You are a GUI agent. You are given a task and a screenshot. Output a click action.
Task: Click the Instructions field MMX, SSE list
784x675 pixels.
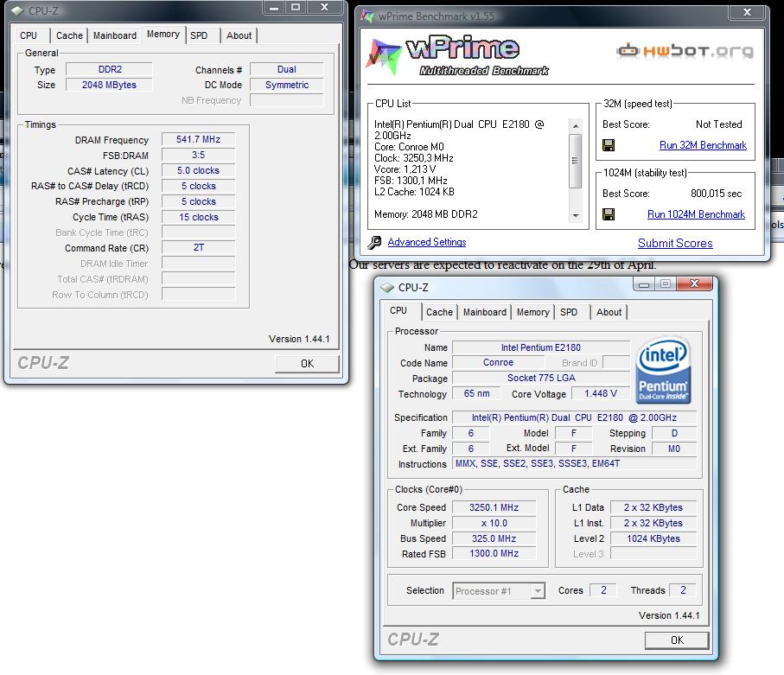(575, 463)
